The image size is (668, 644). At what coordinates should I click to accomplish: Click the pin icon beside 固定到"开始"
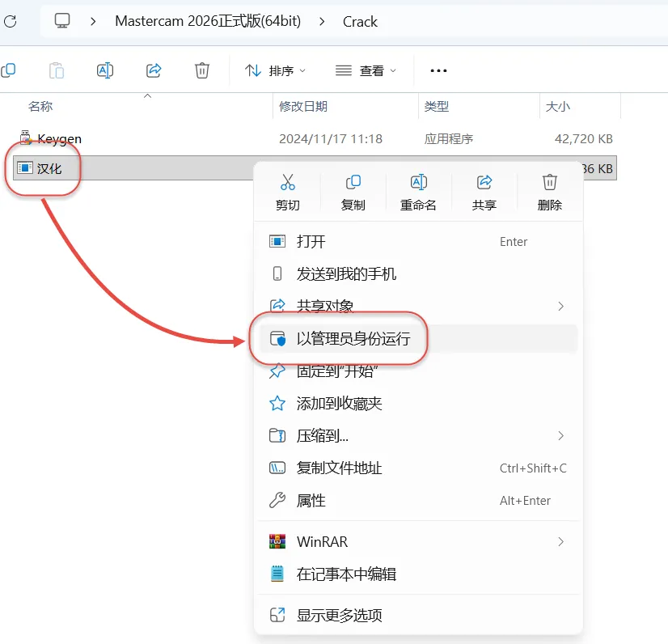pos(277,371)
